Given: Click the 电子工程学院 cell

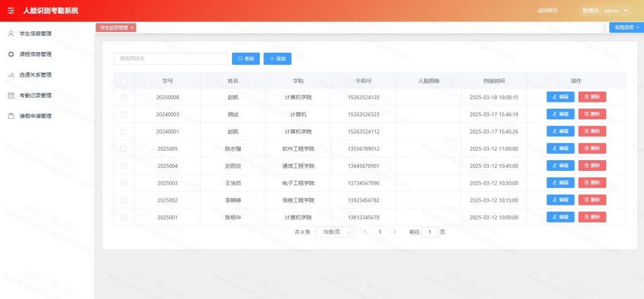Looking at the screenshot, I should pos(298,183).
